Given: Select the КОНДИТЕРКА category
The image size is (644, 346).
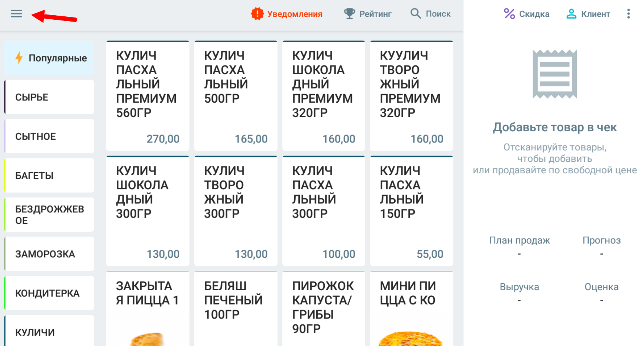Looking at the screenshot, I should 49,293.
